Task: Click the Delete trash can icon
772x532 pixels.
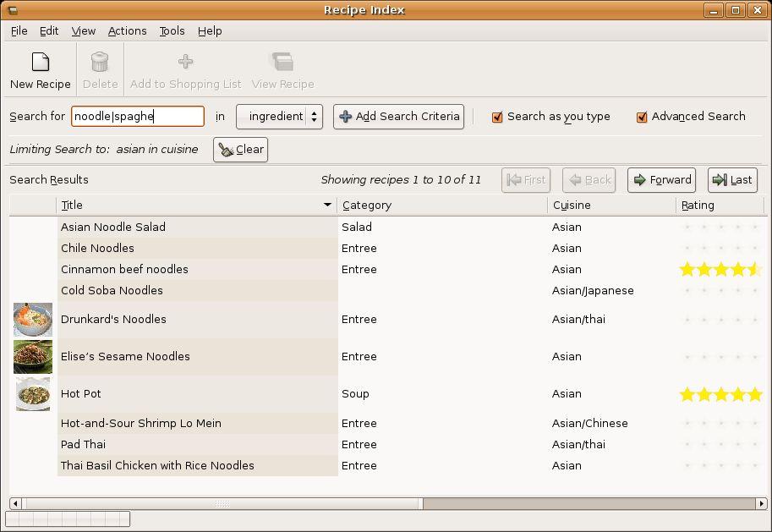Action: 100,63
